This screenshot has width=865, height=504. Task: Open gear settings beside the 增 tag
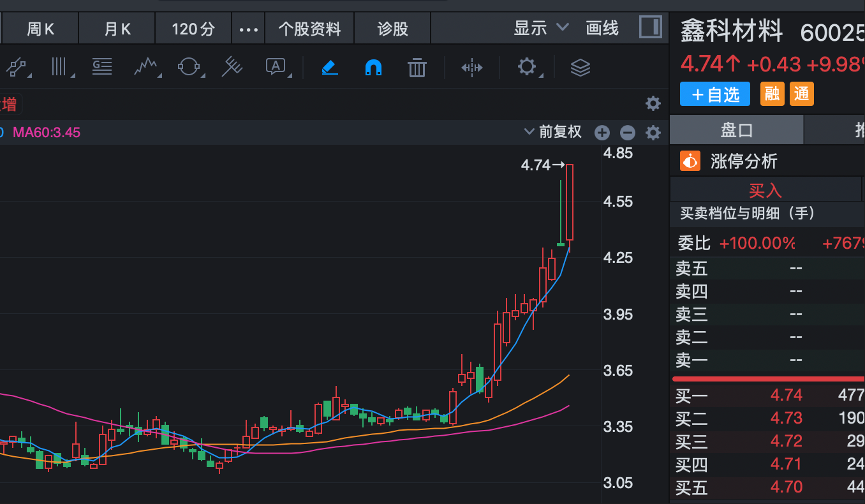[x=653, y=103]
